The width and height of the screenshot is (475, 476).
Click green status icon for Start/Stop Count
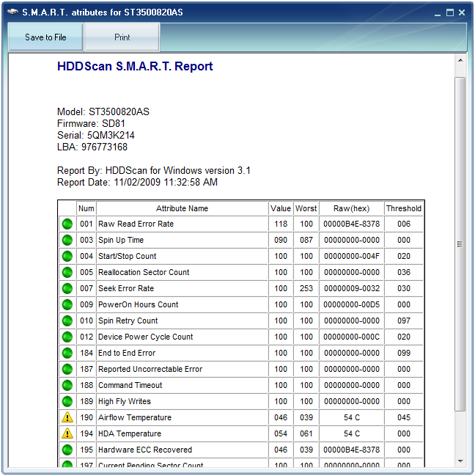67,256
